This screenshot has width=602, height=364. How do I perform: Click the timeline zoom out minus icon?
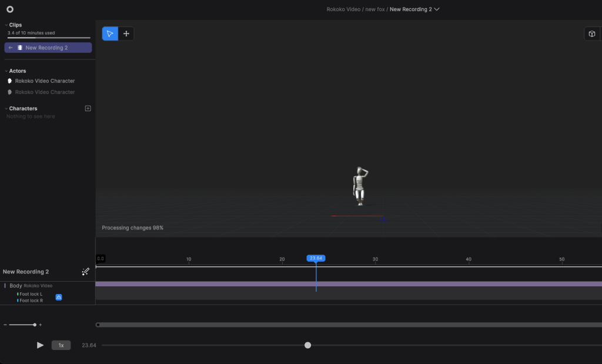tap(5, 325)
